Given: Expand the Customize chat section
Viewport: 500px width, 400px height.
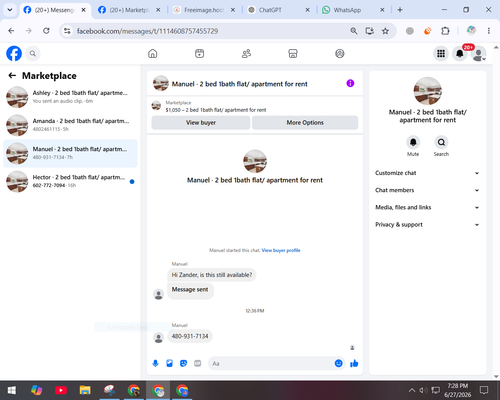Looking at the screenshot, I should coord(427,173).
